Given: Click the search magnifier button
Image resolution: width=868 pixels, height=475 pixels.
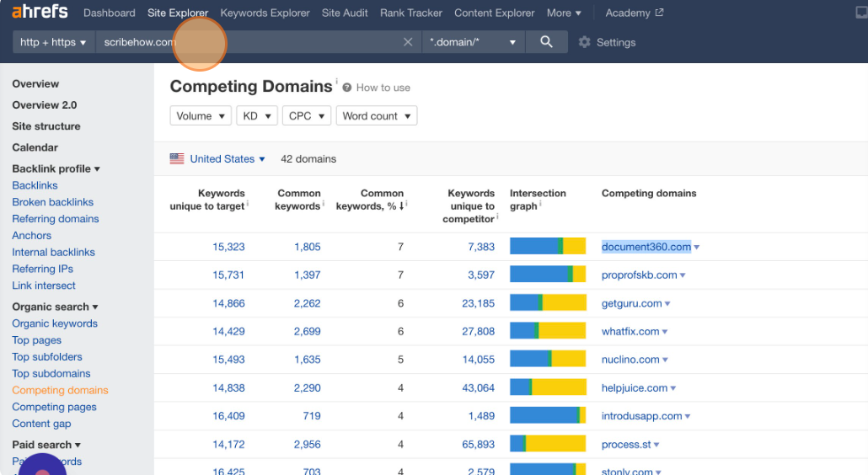Looking at the screenshot, I should coord(546,42).
